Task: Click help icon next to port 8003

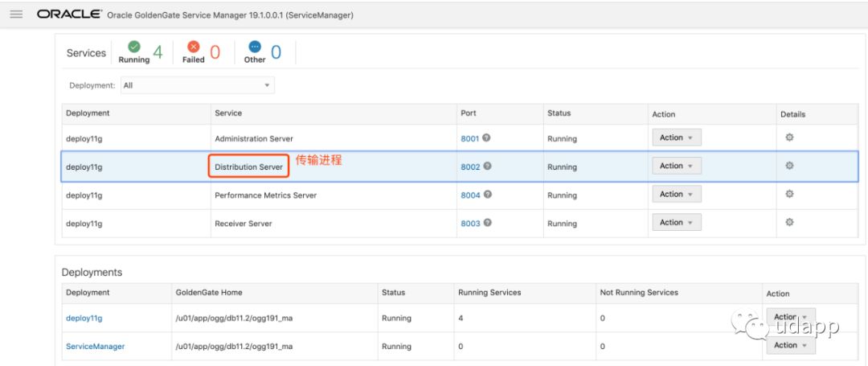Action: tap(487, 223)
